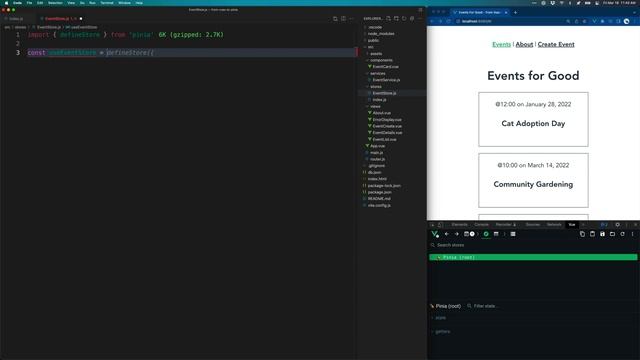Go forward in Vue devtools navigation
Screen dimensions: 640x360
point(456,234)
